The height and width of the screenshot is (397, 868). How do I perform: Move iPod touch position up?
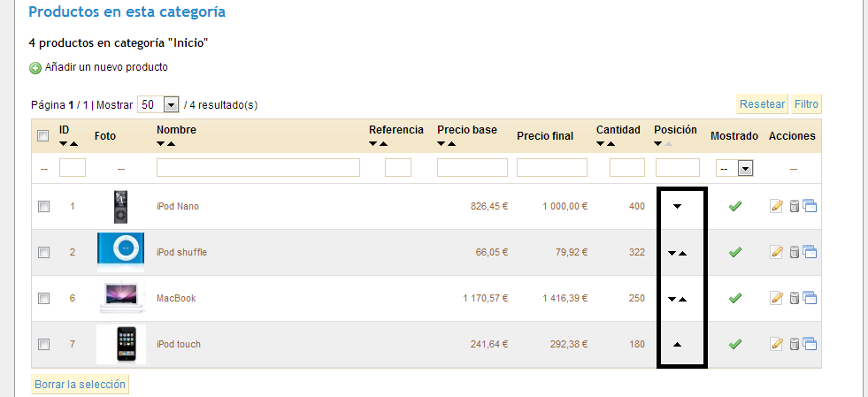pyautogui.click(x=677, y=345)
